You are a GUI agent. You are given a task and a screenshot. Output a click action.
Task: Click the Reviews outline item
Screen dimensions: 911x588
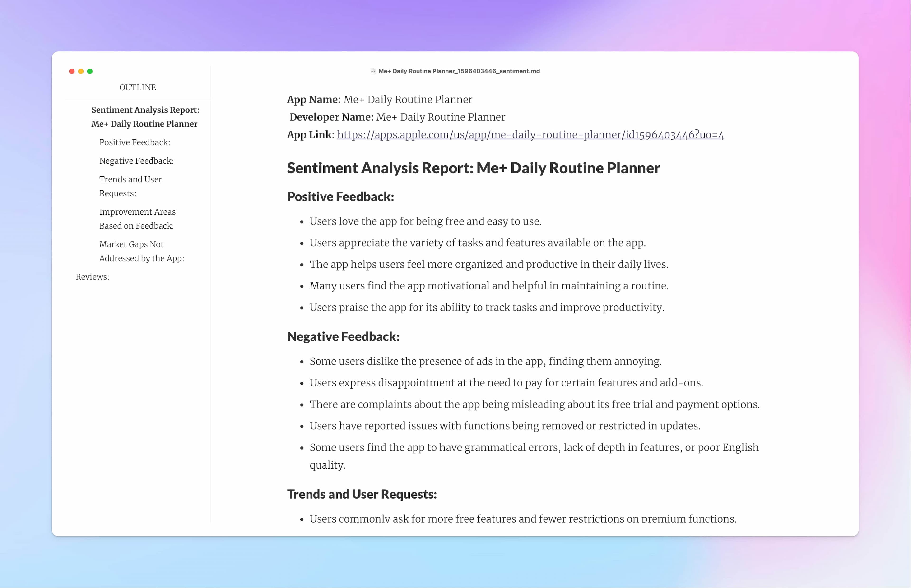click(x=93, y=276)
